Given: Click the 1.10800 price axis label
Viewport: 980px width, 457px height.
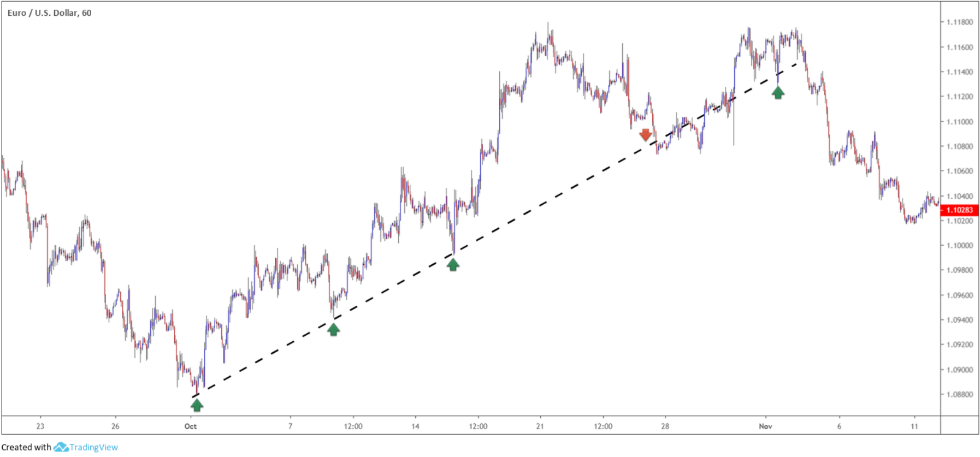Looking at the screenshot, I should (960, 146).
